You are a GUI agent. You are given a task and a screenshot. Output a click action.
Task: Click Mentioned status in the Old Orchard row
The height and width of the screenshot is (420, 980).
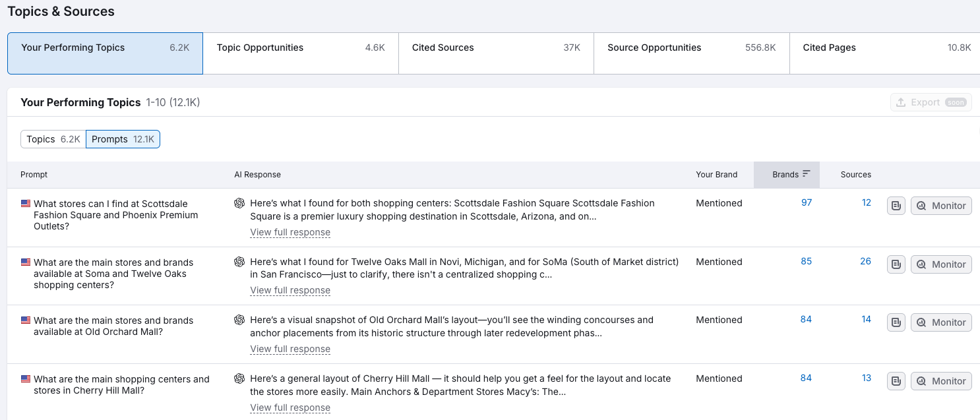click(x=719, y=320)
